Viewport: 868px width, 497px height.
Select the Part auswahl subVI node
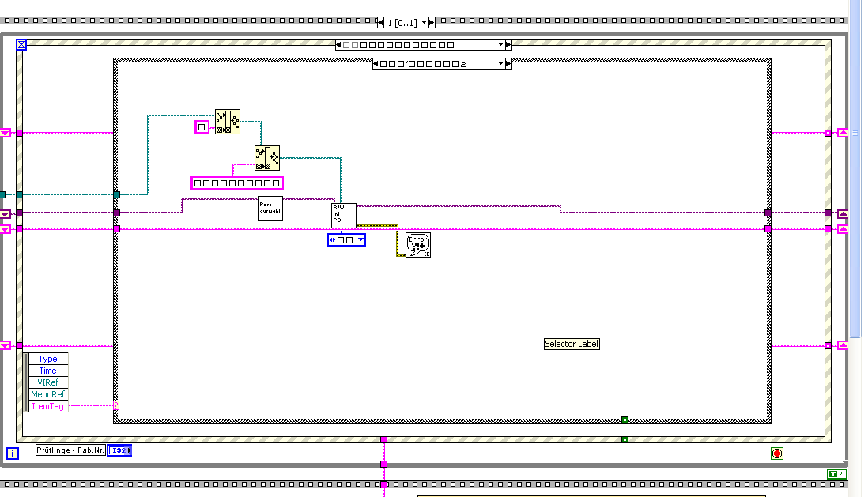[270, 209]
